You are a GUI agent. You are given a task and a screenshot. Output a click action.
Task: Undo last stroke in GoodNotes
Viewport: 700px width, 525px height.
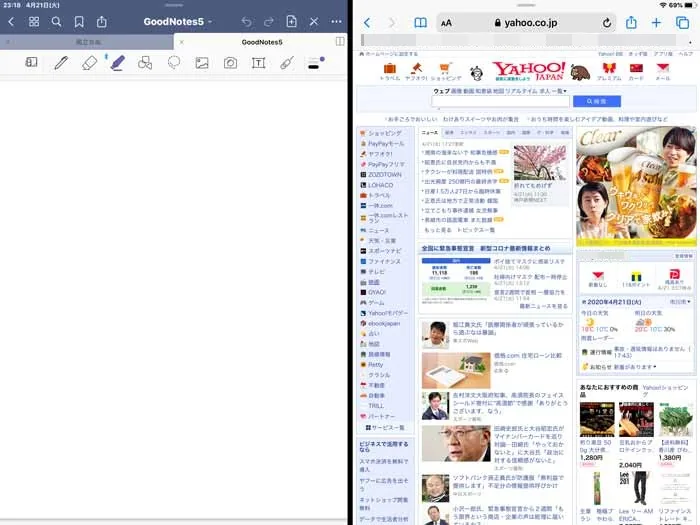coord(246,21)
